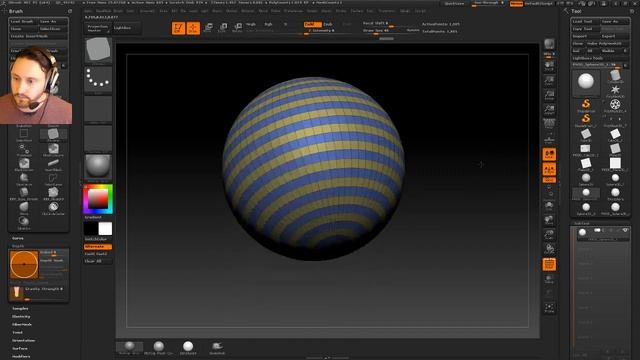Click the Brush palette dock icon
The image size is (640, 360).
[x=70, y=11]
